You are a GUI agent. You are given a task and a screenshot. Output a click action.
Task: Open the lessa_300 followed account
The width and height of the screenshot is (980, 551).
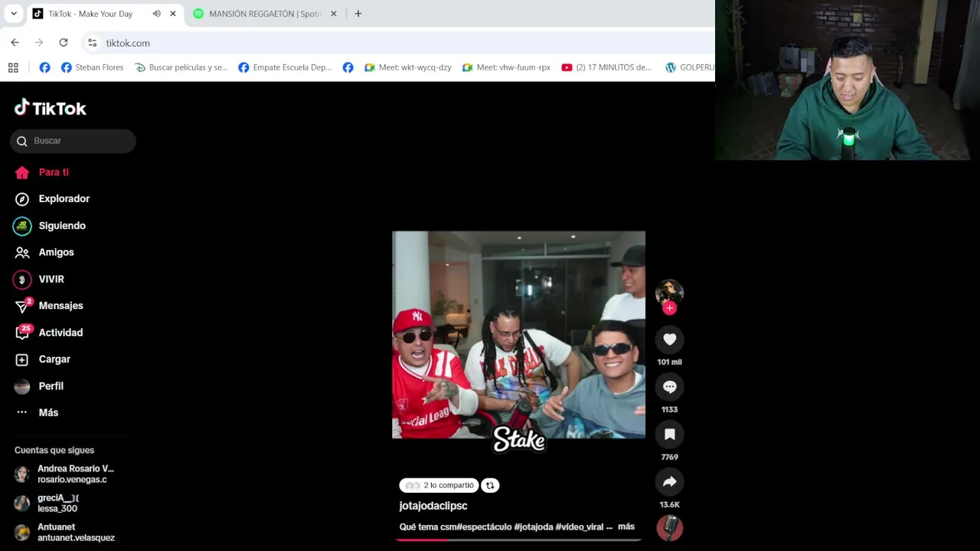pos(47,503)
